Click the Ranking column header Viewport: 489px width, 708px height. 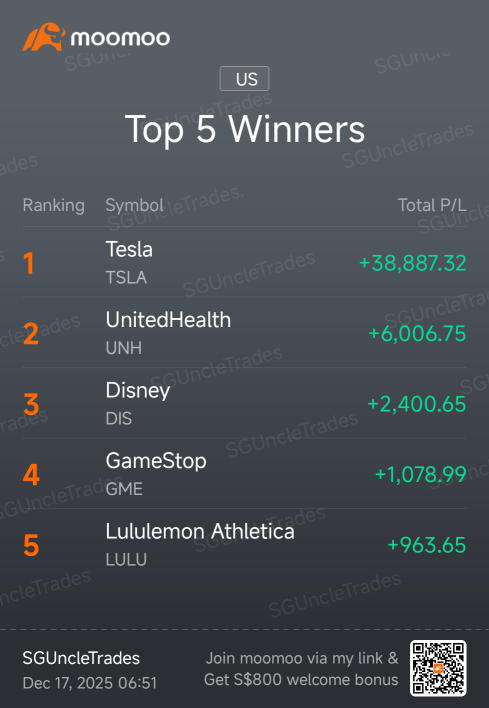(53, 205)
